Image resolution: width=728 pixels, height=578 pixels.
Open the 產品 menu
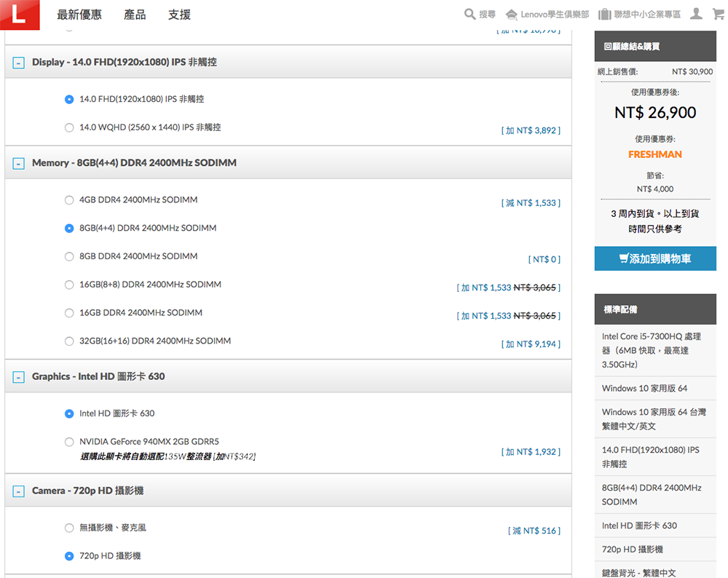(x=135, y=15)
